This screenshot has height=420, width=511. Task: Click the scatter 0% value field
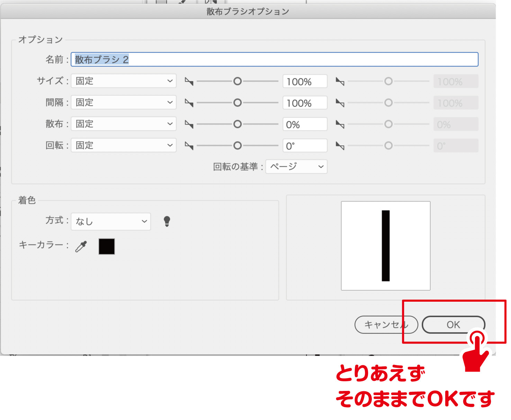305,125
